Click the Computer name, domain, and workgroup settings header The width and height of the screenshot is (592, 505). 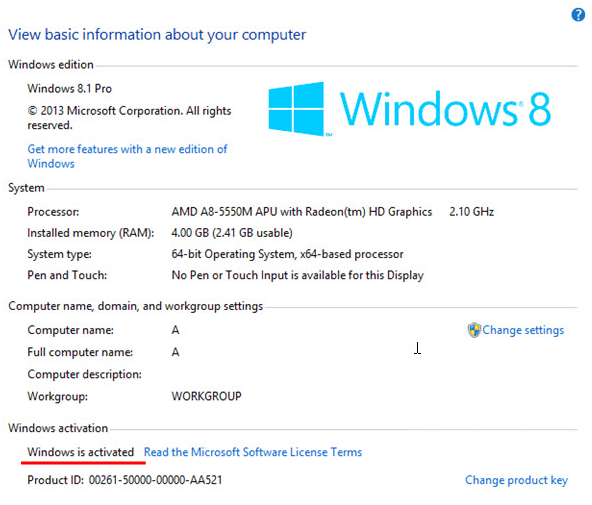click(136, 306)
